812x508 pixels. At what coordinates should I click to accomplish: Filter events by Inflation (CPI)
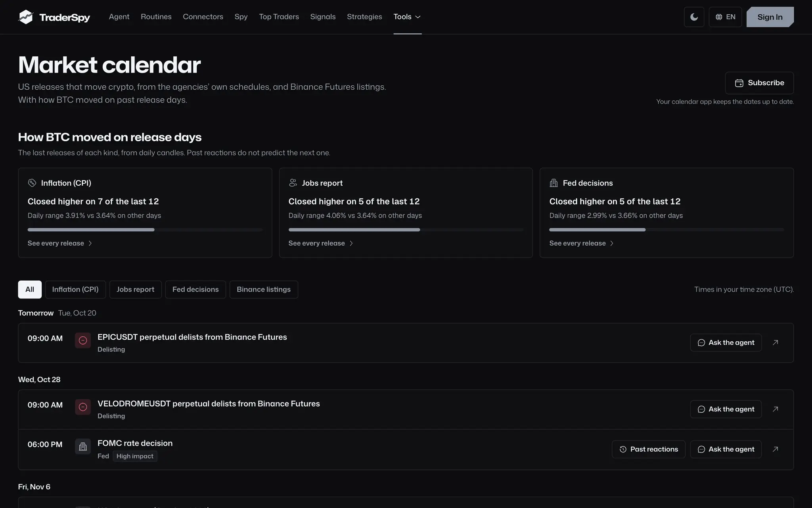click(x=75, y=289)
